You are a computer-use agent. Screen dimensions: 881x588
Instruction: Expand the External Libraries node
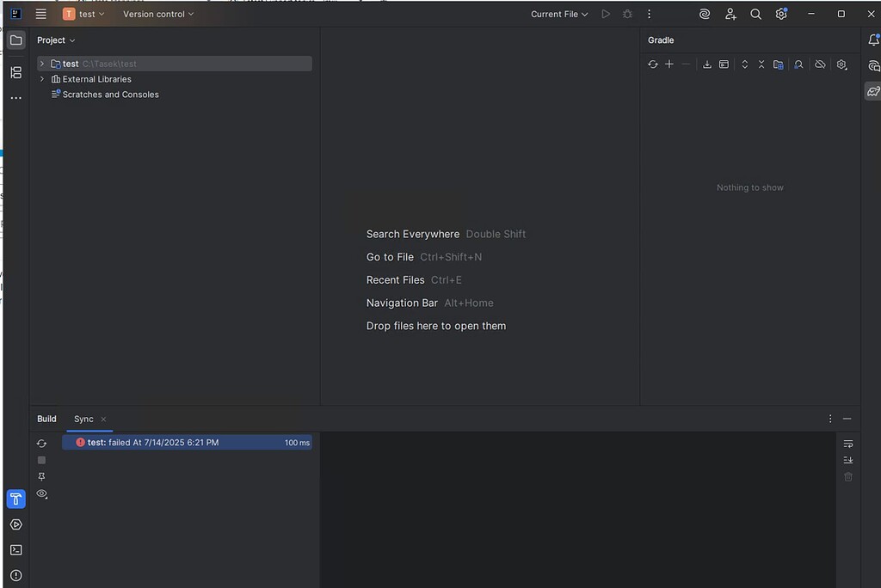point(42,79)
